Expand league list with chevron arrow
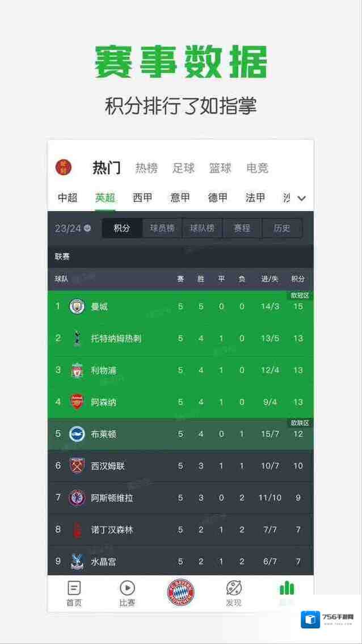Viewport: 362px width, 644px height. pos(302,199)
